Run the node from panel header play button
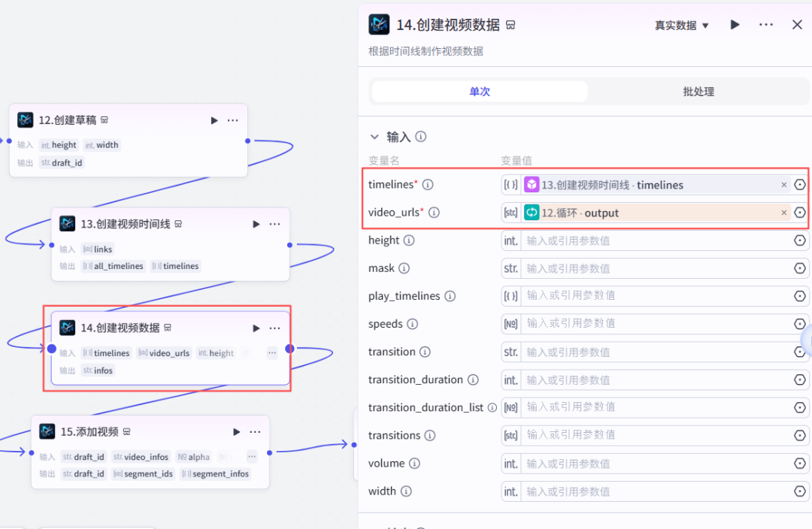The width and height of the screenshot is (812, 529). [x=735, y=25]
